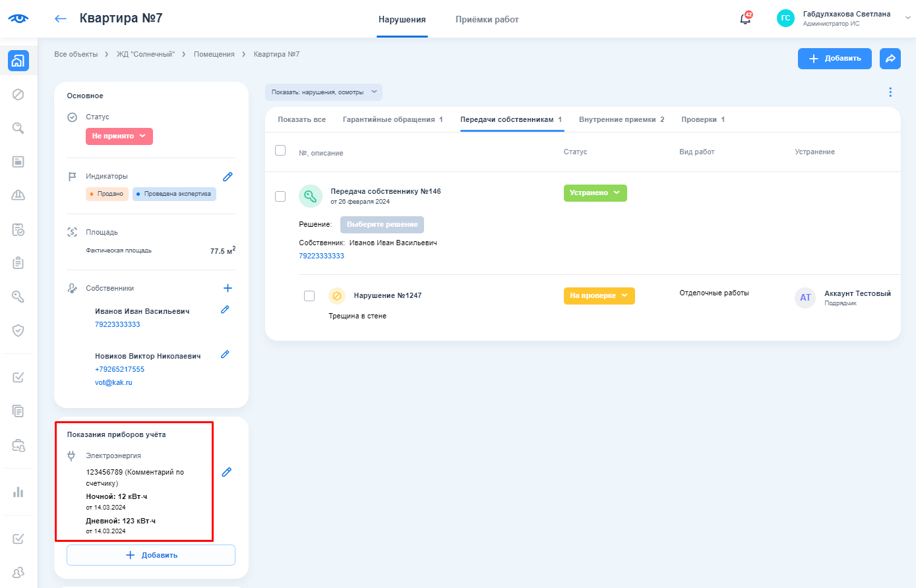This screenshot has height=588, width=916.
Task: Open the На проверке status dropdown
Action: point(599,296)
